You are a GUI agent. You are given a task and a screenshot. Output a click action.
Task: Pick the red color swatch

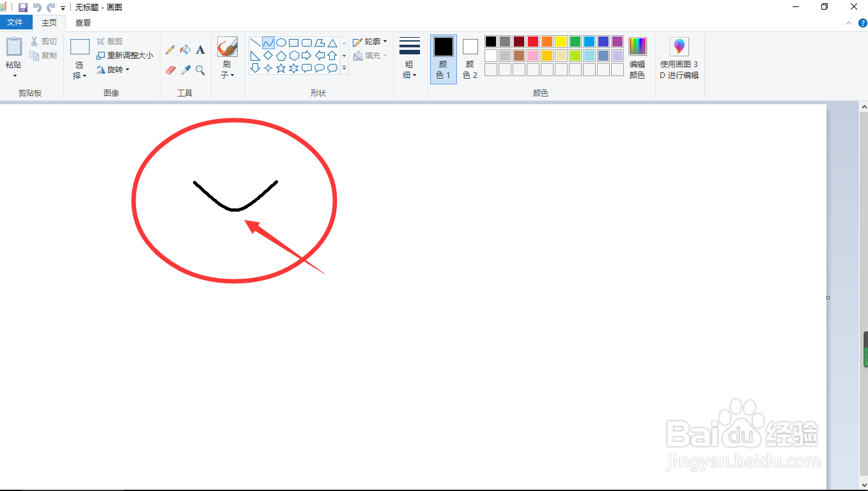(x=533, y=42)
